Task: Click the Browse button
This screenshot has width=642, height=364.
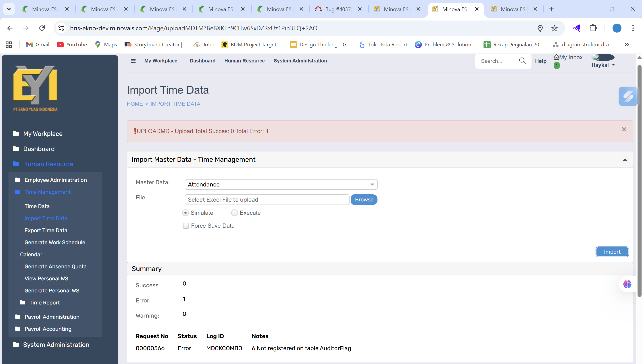Action: [364, 199]
